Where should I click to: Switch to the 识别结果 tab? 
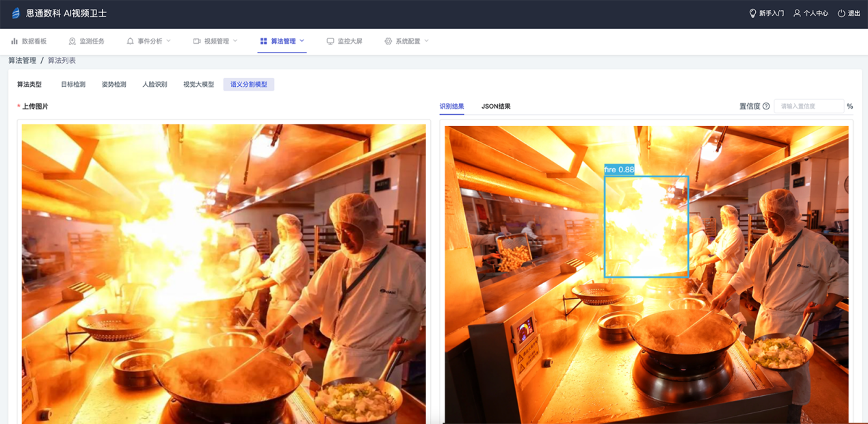pos(451,106)
